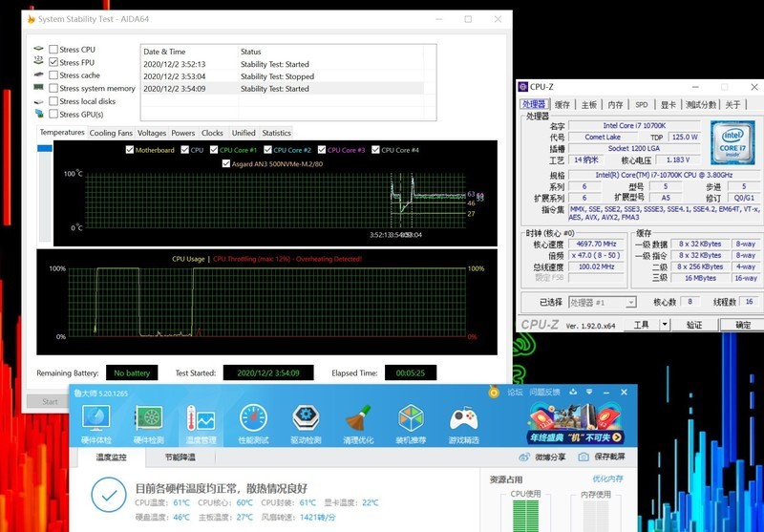Screen dimensions: 764x532
Task: Click the 123 icon beside Stress FPU
Action: coord(38,61)
